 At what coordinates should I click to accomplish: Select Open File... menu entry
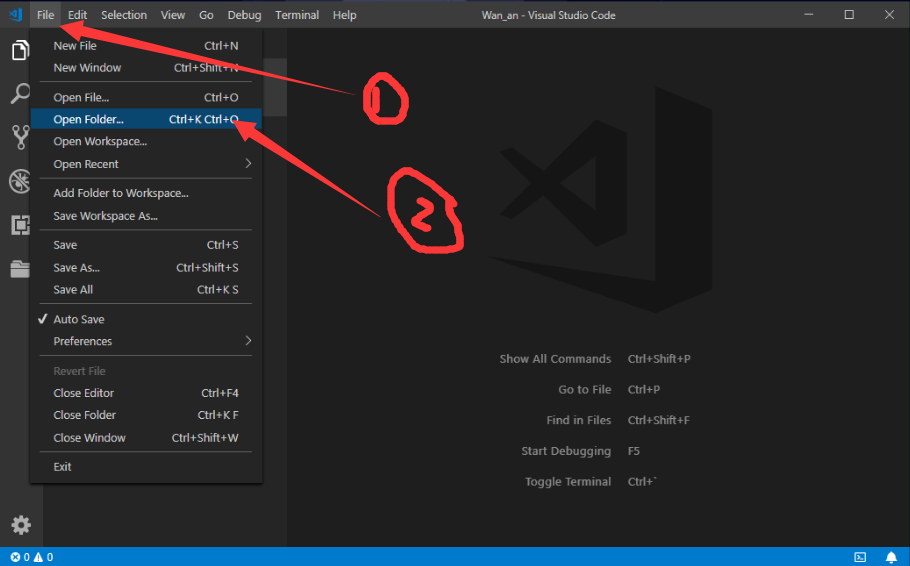[x=146, y=98]
